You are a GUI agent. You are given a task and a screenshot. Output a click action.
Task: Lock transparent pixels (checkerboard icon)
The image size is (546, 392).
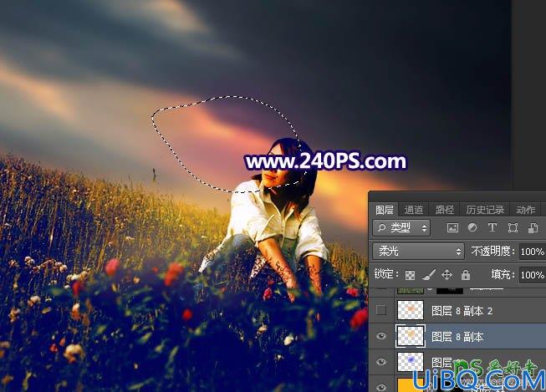[410, 275]
